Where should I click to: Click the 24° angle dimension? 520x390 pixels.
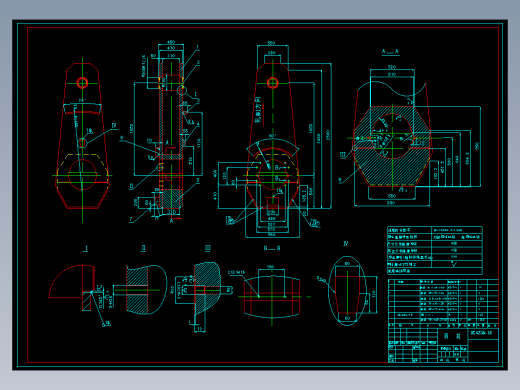pyautogui.click(x=82, y=100)
